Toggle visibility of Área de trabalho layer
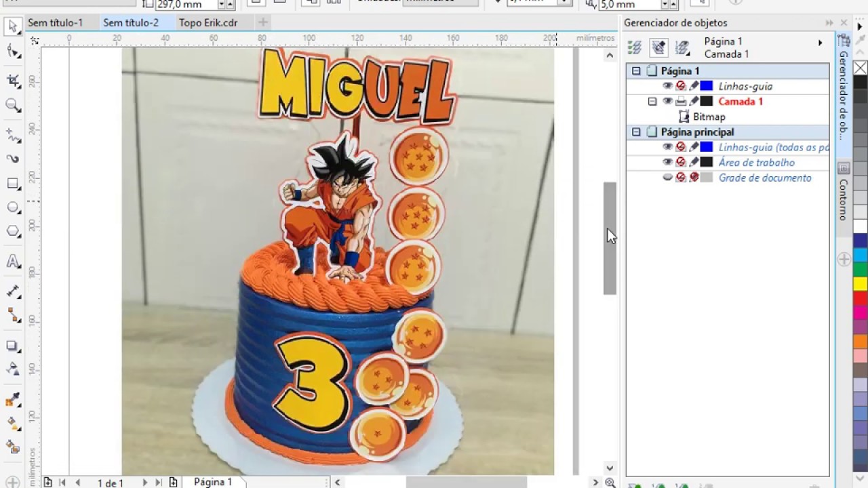The image size is (868, 488). pos(667,162)
